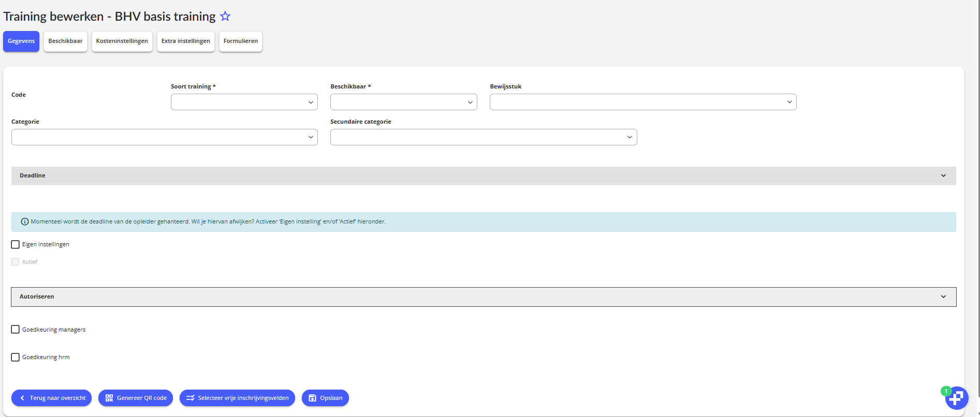Click the deadline info message text
The width and height of the screenshot is (980, 417).
pyautogui.click(x=208, y=221)
